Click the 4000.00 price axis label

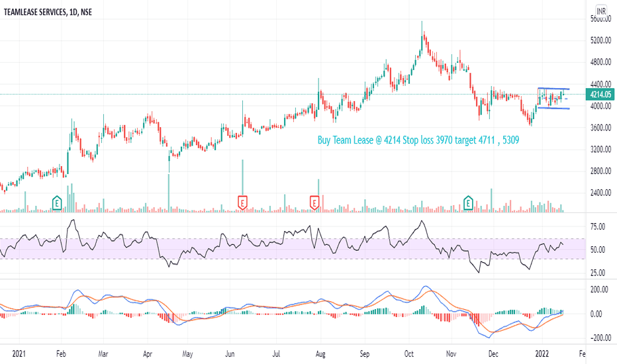pyautogui.click(x=601, y=106)
